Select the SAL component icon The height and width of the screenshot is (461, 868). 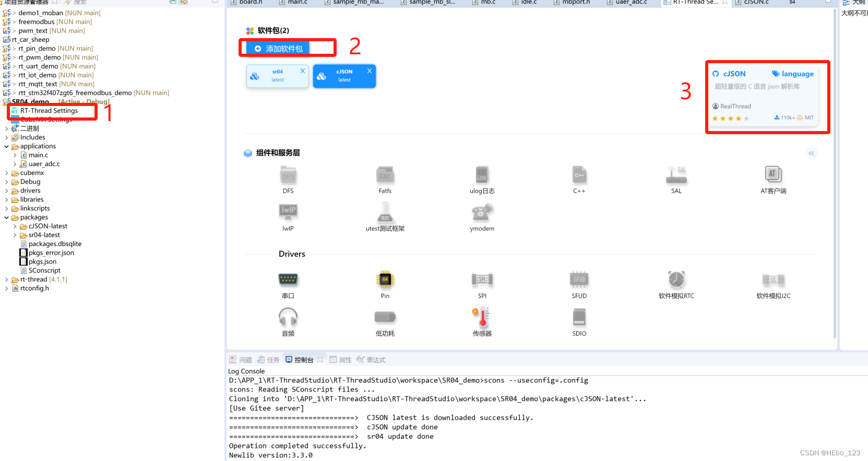tap(676, 175)
